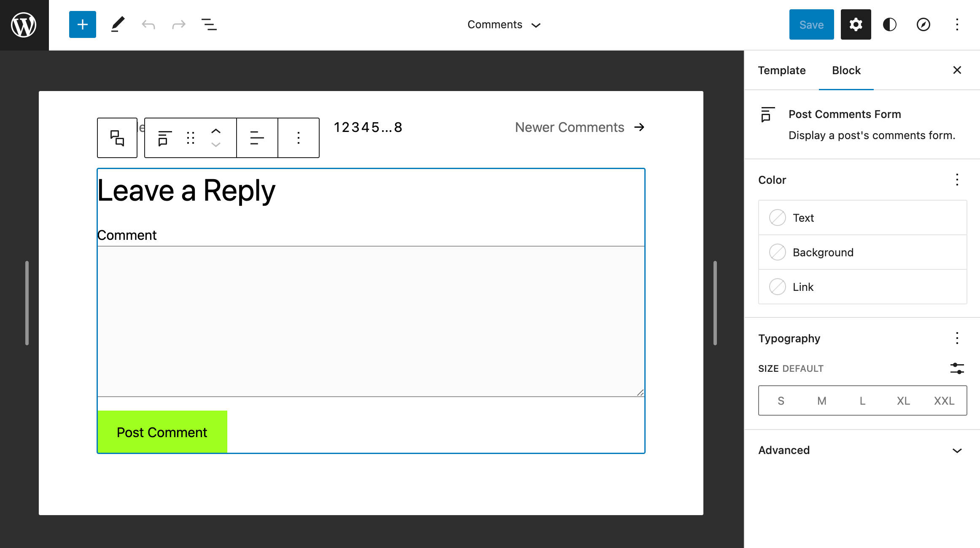The image size is (980, 548).
Task: Click the block options (three dots) icon
Action: coord(298,137)
